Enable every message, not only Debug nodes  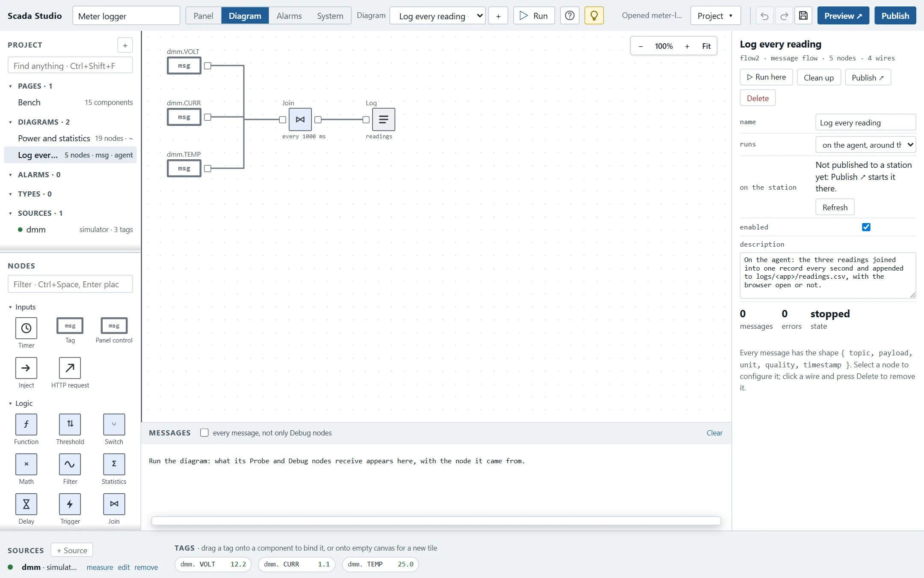[204, 432]
